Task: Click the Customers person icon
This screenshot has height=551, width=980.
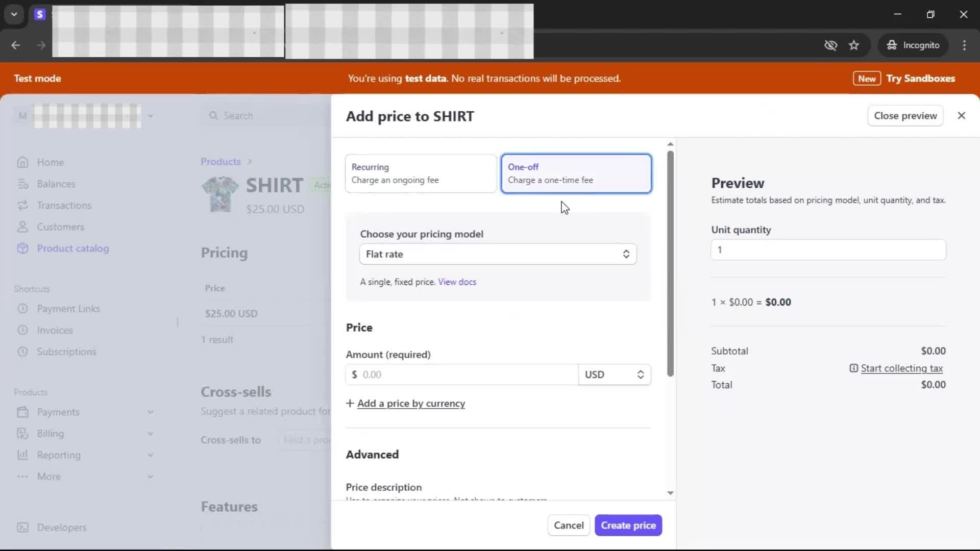Action: (x=22, y=227)
